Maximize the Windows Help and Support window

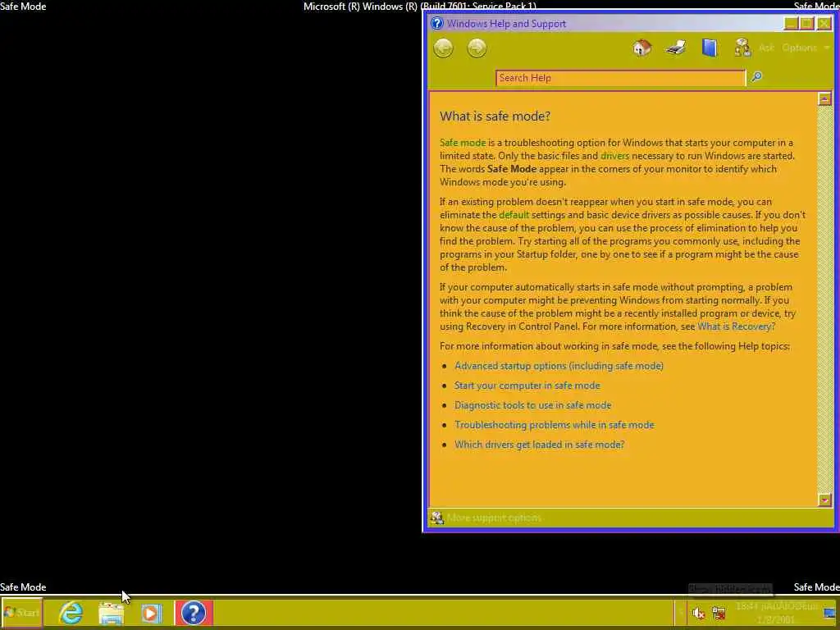tap(807, 23)
